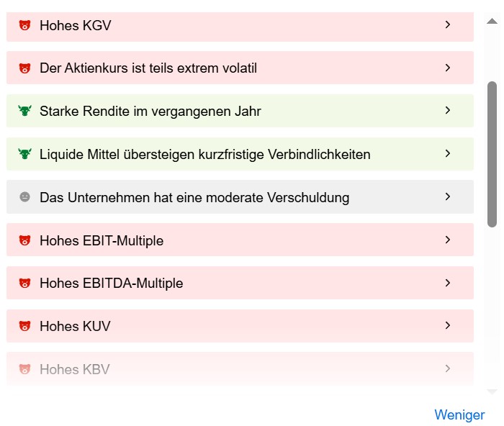The width and height of the screenshot is (504, 426).
Task: Click the bear icon next to Hohes KUV
Action: [24, 326]
